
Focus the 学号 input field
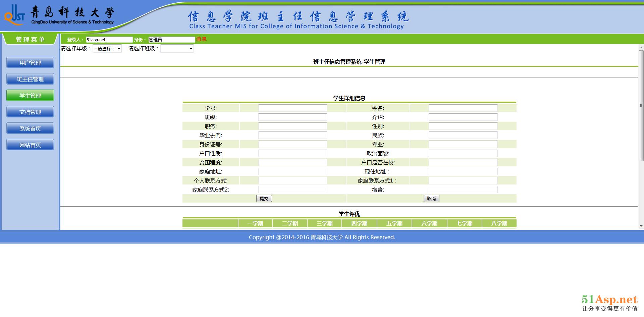point(292,108)
